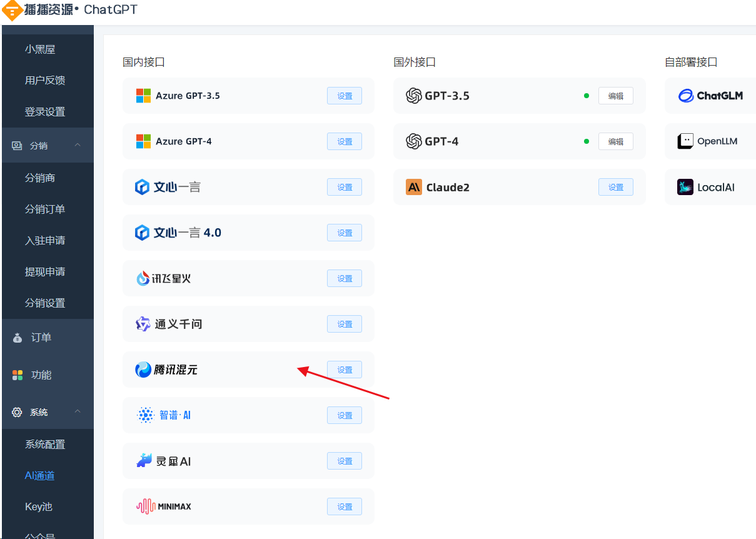Click the GPT-3.5 green status dot

587,96
